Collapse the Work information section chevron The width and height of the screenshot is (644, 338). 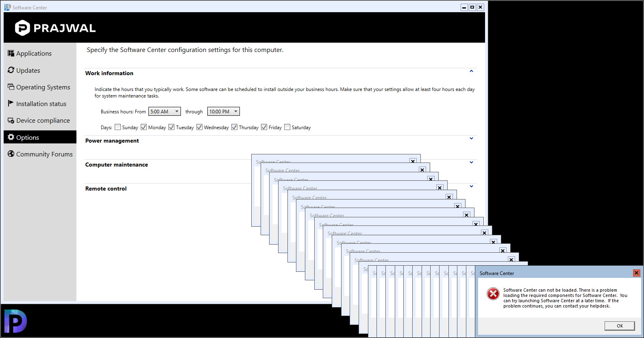(472, 71)
